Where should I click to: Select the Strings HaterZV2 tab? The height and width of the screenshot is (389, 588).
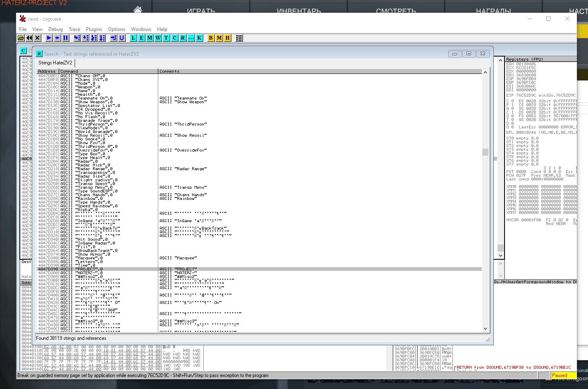(55, 63)
